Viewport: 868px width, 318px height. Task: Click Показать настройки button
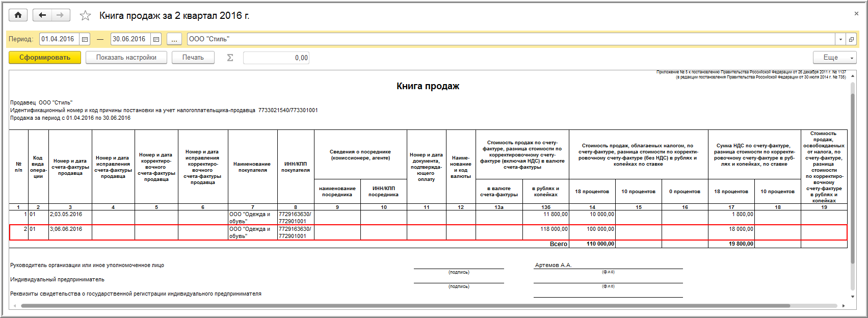click(126, 58)
